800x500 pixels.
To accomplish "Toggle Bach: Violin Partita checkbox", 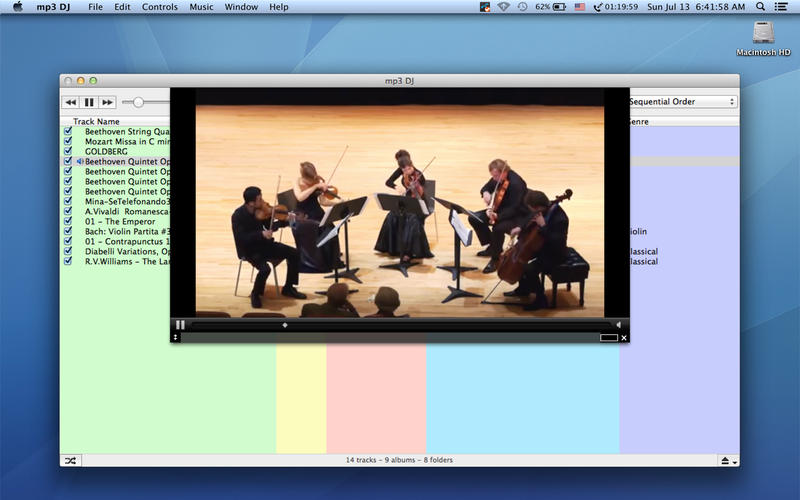I will (68, 231).
